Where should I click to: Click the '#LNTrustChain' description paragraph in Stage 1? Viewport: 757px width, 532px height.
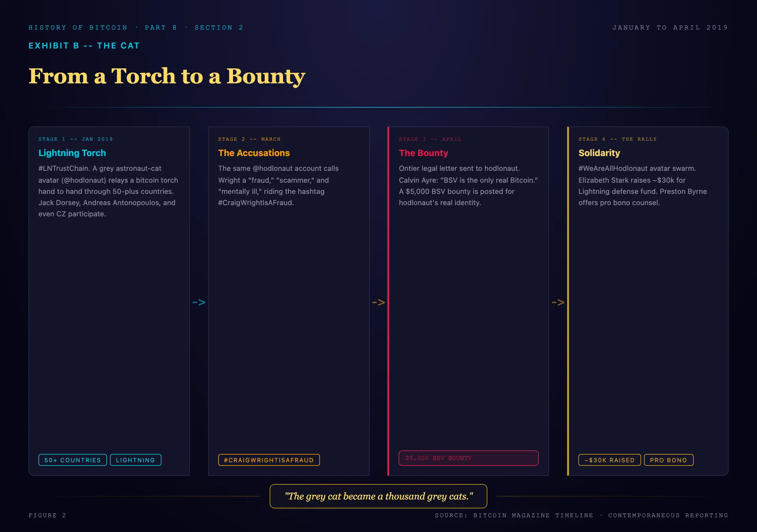tap(108, 191)
